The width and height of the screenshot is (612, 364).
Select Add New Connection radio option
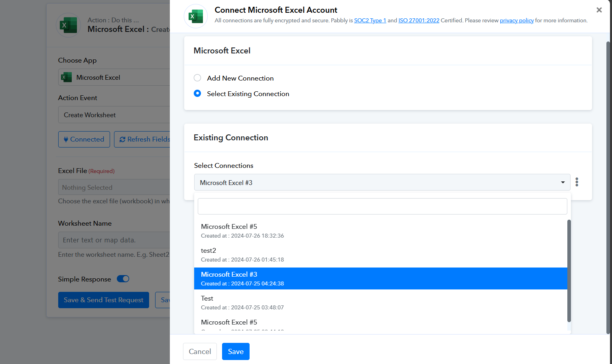click(197, 78)
